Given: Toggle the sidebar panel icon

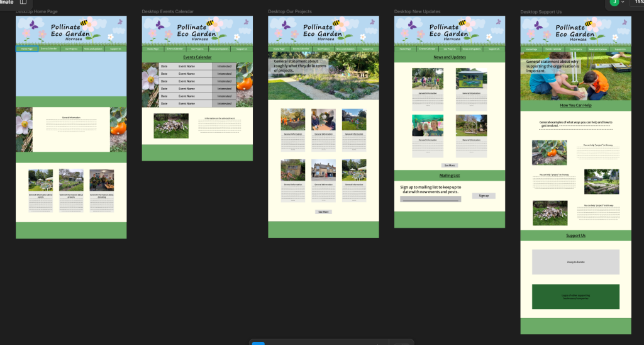Looking at the screenshot, I should click(23, 2).
